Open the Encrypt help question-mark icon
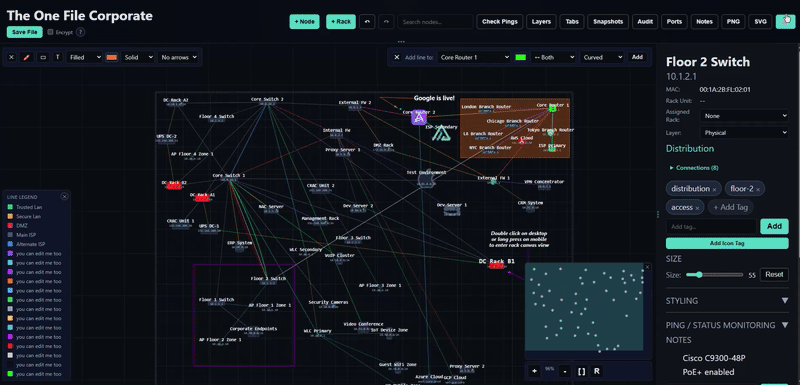 click(80, 32)
